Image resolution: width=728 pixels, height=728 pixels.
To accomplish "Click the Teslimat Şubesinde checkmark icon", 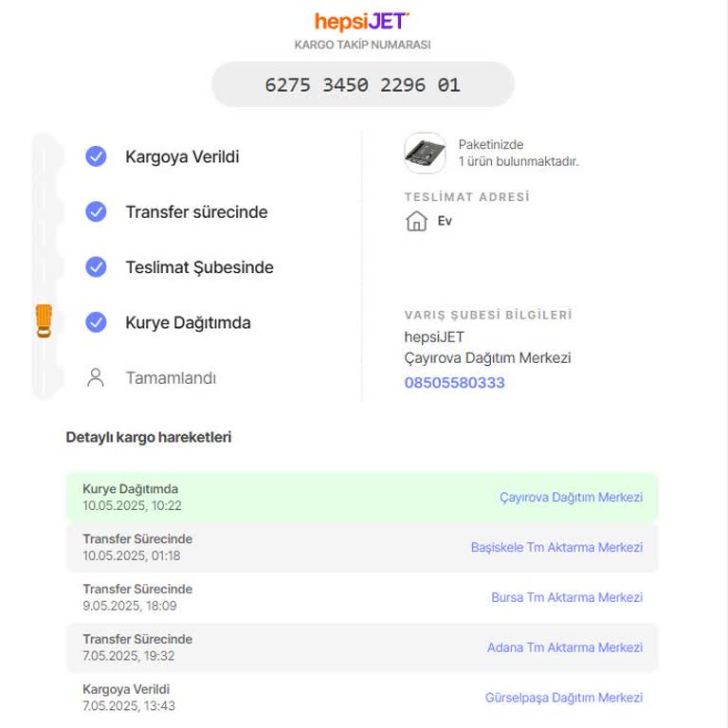I will (x=96, y=267).
